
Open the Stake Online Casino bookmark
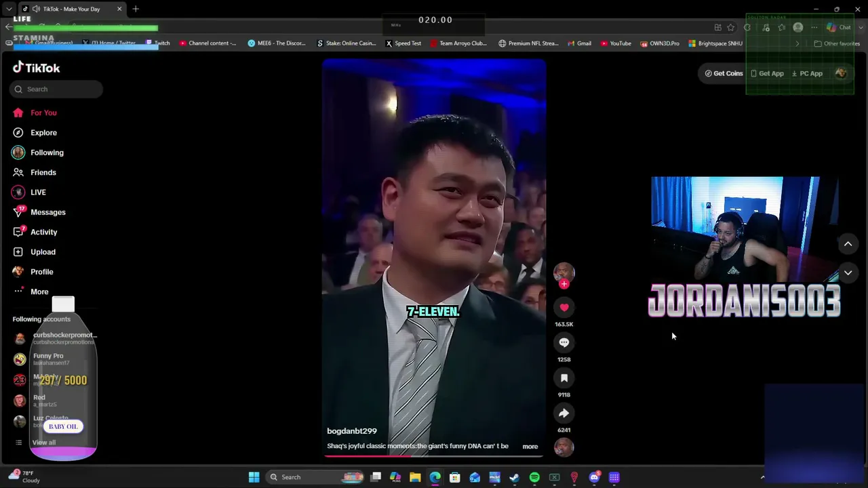click(x=346, y=43)
